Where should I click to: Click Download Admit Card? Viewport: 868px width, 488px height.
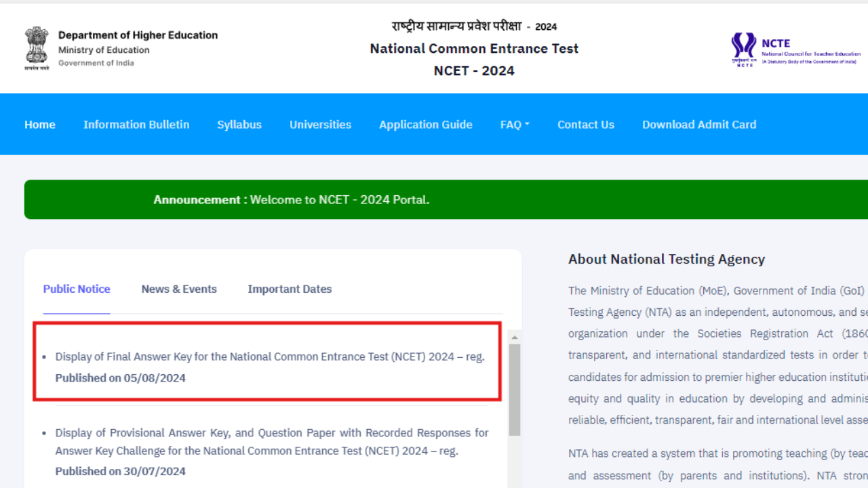pyautogui.click(x=699, y=124)
